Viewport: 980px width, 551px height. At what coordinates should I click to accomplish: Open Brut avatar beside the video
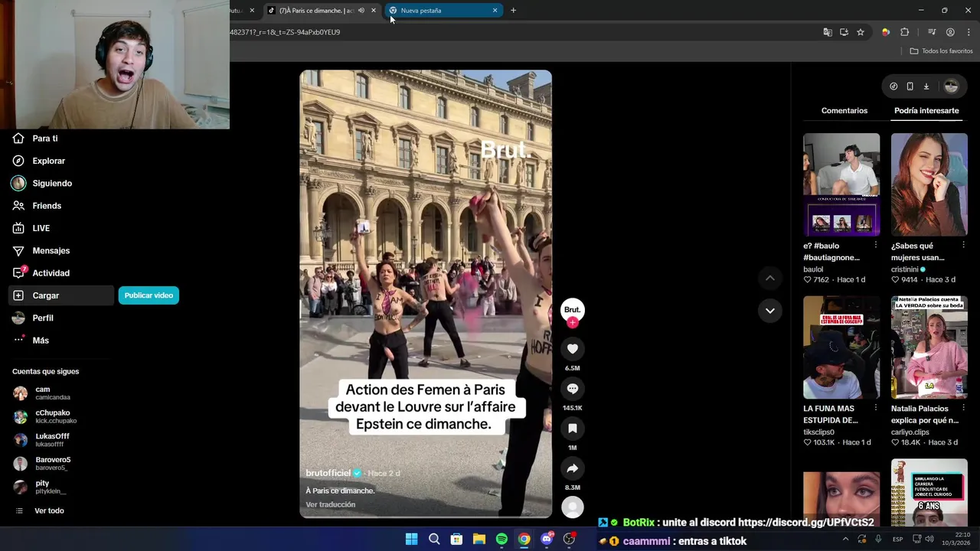tap(573, 308)
